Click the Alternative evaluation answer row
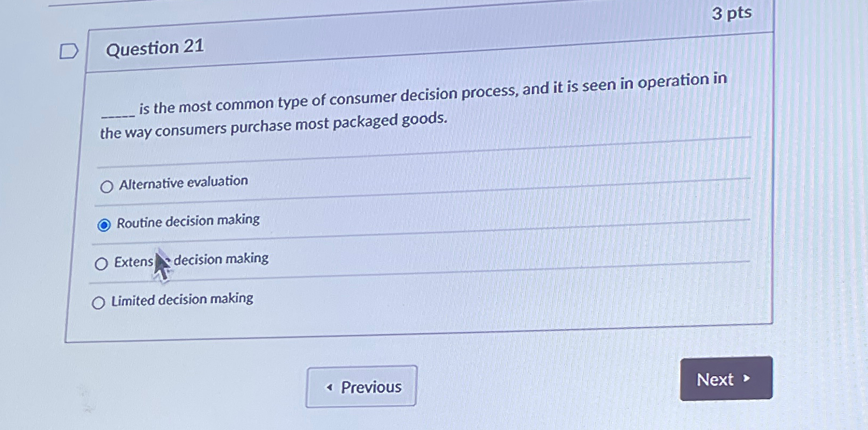This screenshot has height=430, width=868. [183, 183]
